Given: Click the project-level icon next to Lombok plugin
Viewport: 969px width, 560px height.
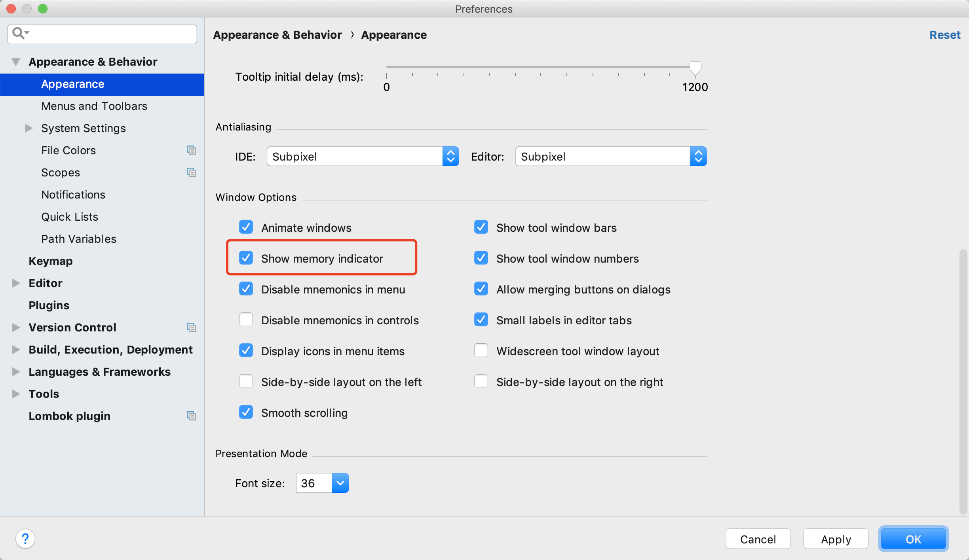Looking at the screenshot, I should click(191, 416).
